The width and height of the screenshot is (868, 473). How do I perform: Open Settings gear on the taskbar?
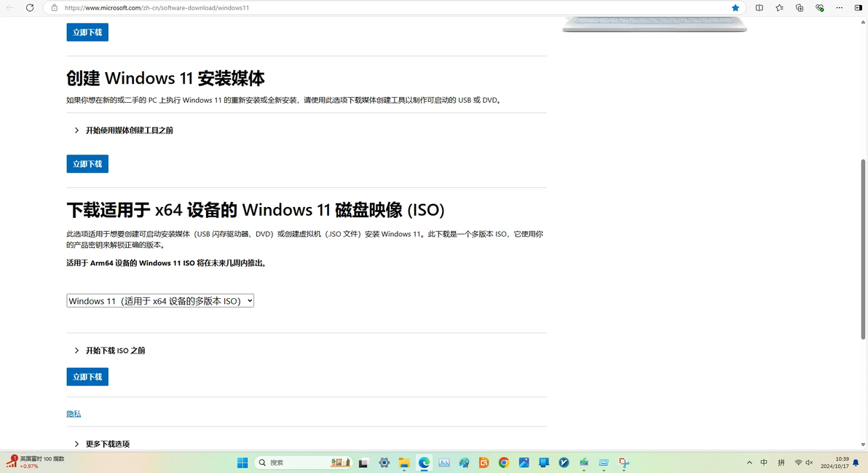pos(384,463)
